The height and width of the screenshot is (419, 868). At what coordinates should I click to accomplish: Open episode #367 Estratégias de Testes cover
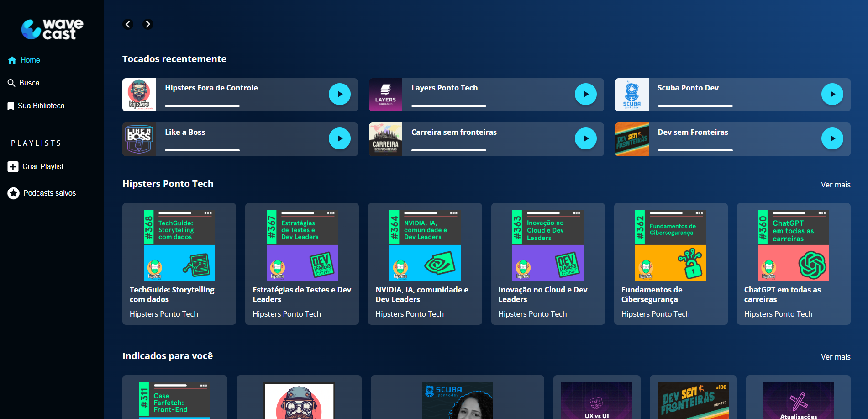tap(302, 246)
